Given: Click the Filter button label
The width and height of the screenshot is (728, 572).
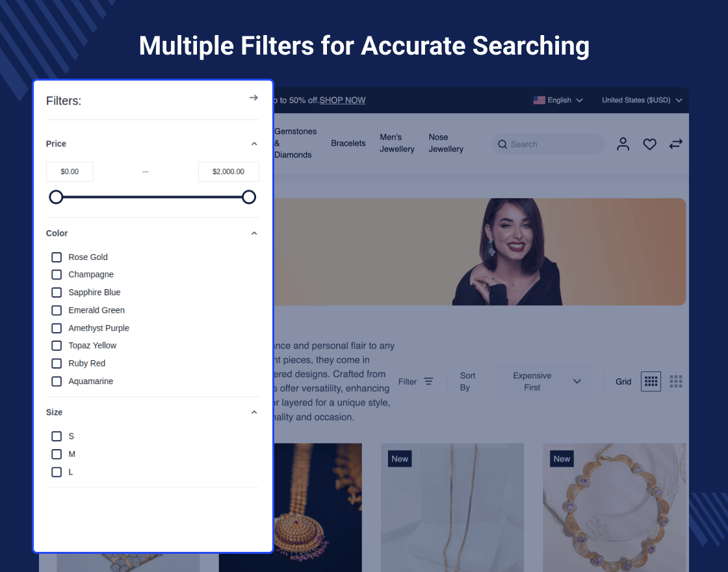Looking at the screenshot, I should tap(407, 382).
